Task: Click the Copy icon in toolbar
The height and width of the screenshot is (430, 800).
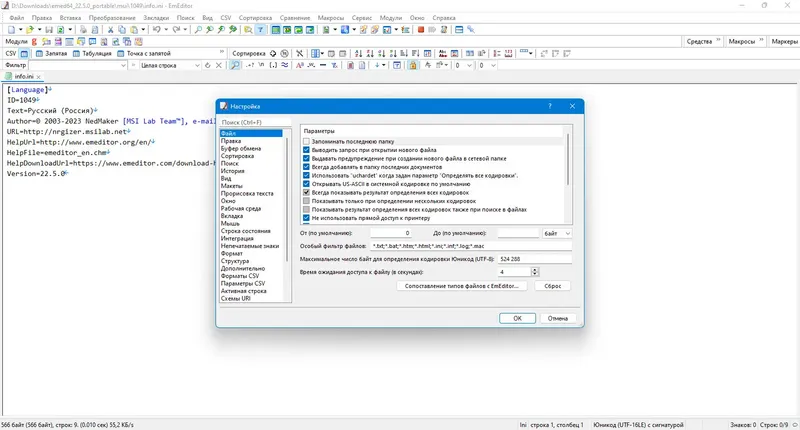Action: [x=122, y=30]
